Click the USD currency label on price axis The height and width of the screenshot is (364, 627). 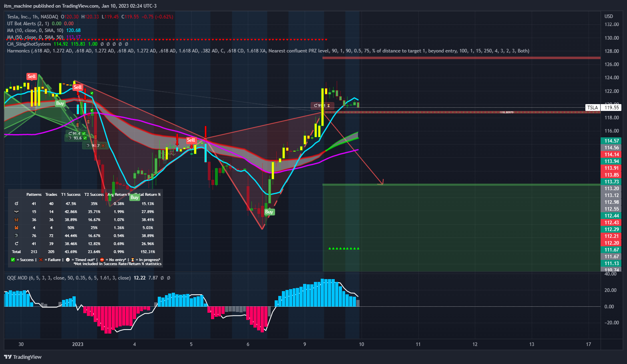tap(609, 16)
